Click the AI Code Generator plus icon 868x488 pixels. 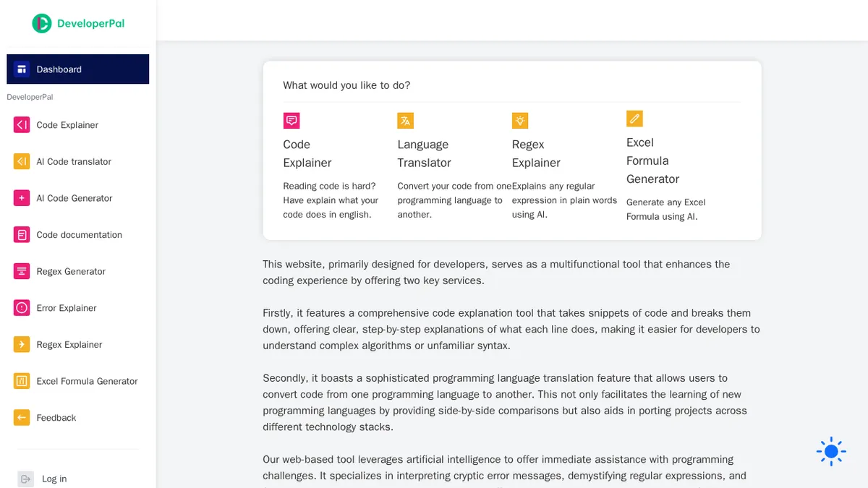(21, 198)
